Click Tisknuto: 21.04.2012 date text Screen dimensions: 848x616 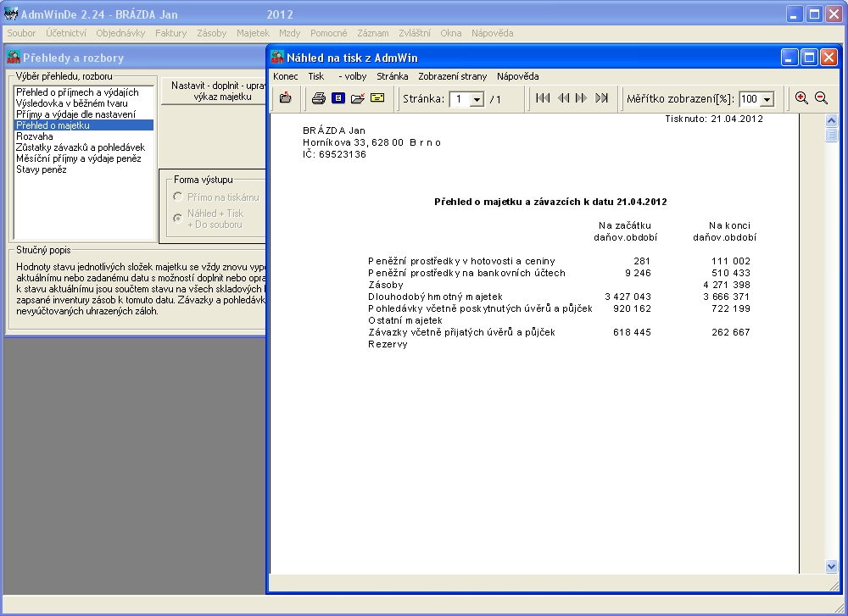[x=714, y=119]
